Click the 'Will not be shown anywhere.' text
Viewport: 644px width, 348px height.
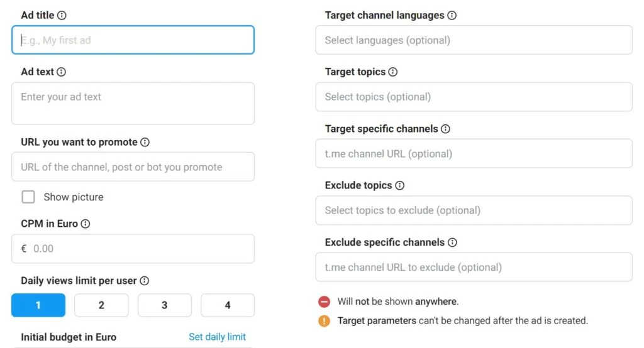click(x=398, y=302)
